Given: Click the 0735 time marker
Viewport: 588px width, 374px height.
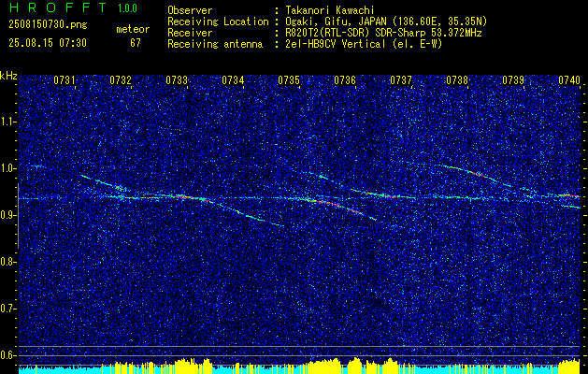Looking at the screenshot, I should pos(289,79).
